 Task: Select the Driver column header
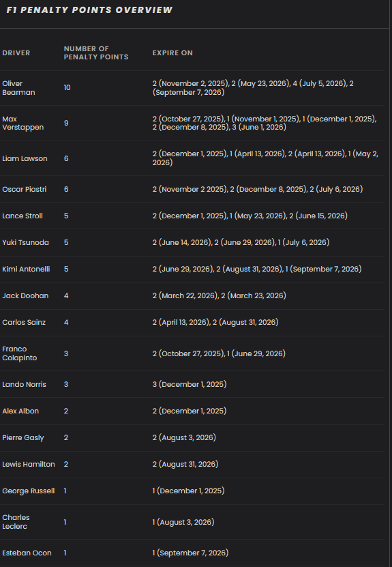[x=16, y=53]
